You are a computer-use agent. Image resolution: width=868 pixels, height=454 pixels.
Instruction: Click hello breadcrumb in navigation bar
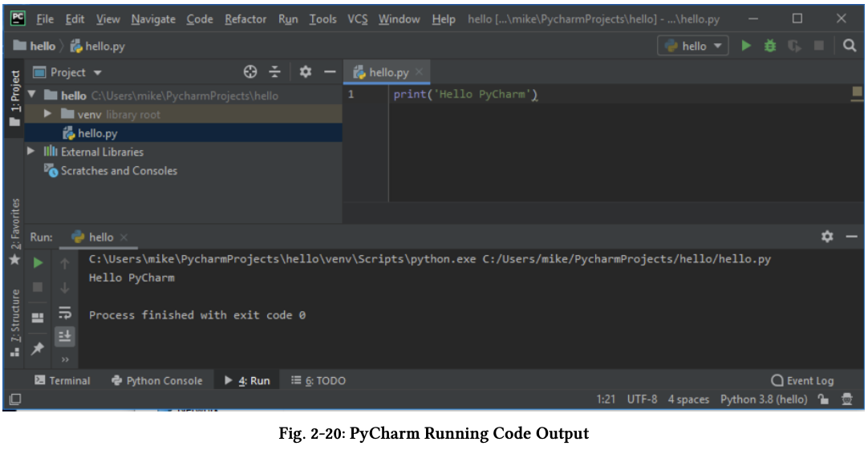(x=34, y=46)
